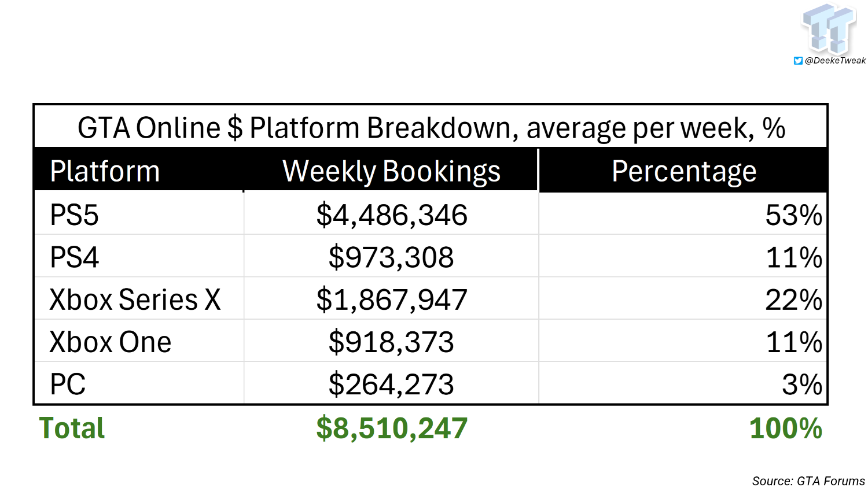Click the $4,486,346 bookings value
The width and height of the screenshot is (868, 488).
[392, 215]
